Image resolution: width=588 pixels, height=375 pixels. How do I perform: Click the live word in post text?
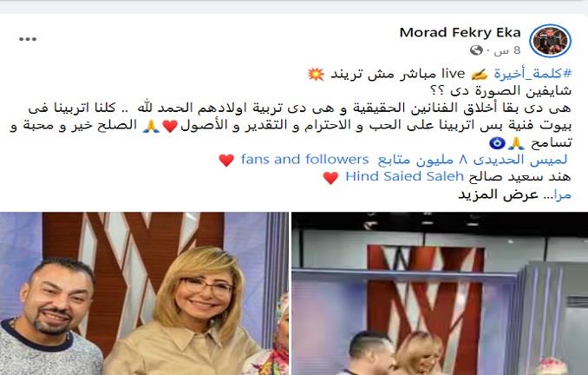(x=453, y=74)
